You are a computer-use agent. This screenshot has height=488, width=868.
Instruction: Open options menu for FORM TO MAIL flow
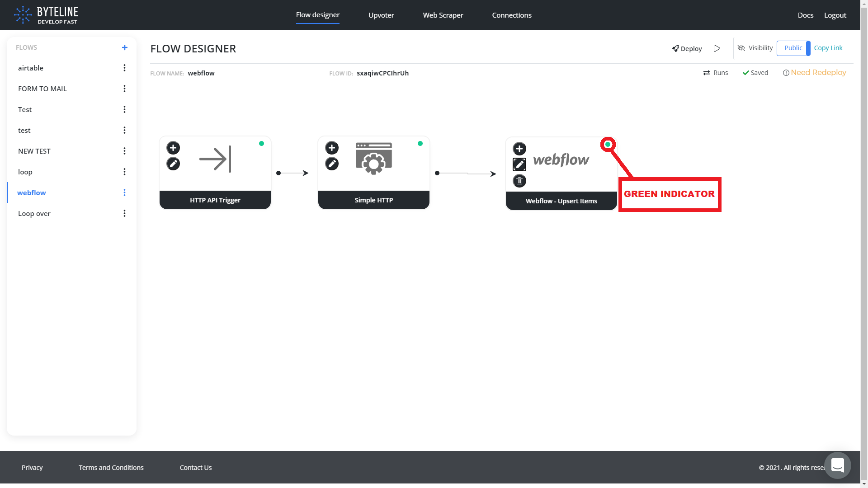[124, 89]
